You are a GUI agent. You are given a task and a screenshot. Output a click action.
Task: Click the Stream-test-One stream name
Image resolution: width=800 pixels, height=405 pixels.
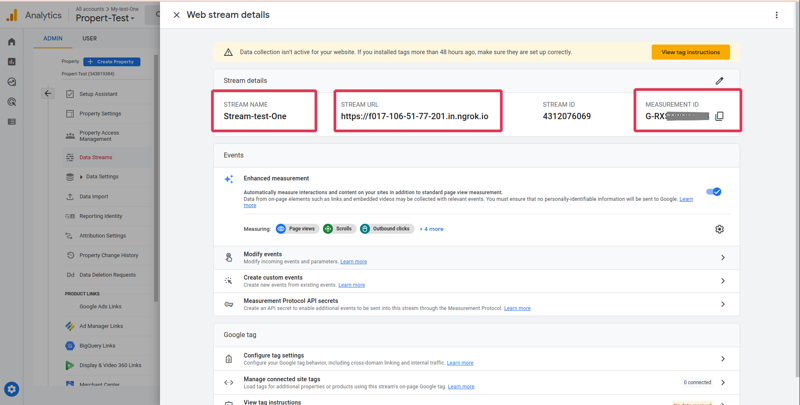coord(255,116)
